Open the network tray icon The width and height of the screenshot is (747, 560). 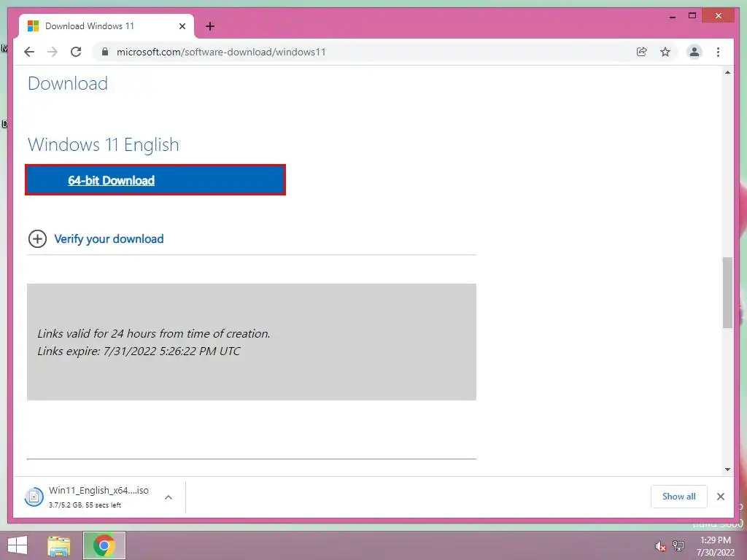point(678,546)
